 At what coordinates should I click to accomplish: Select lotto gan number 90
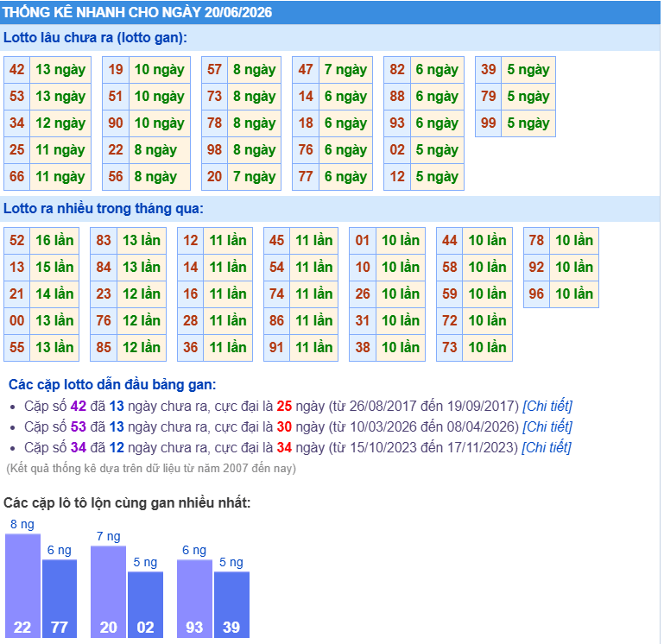click(x=116, y=123)
